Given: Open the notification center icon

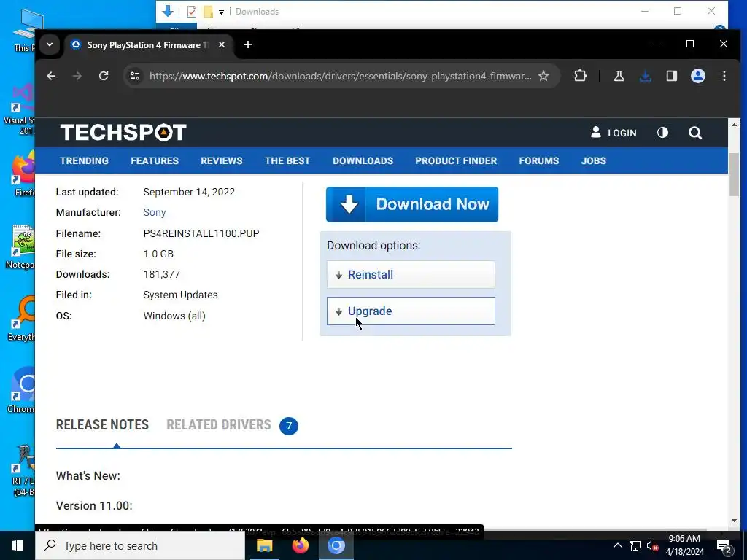Looking at the screenshot, I should [x=724, y=545].
